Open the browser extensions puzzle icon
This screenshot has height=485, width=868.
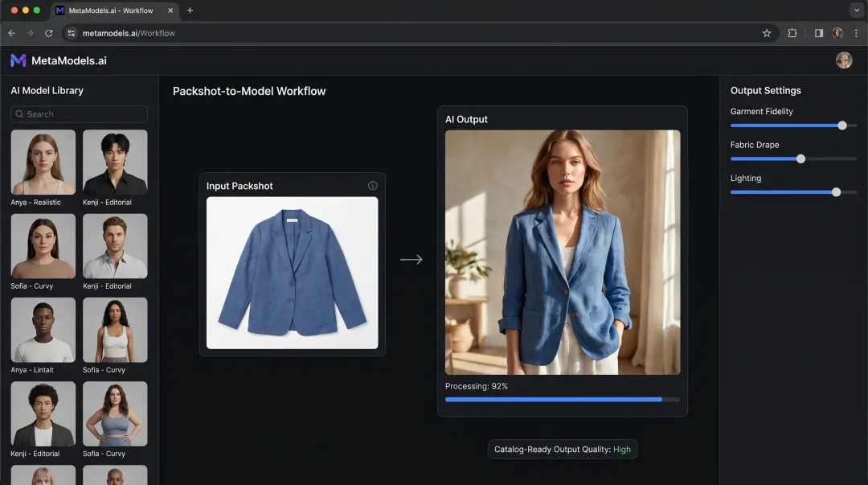click(792, 33)
